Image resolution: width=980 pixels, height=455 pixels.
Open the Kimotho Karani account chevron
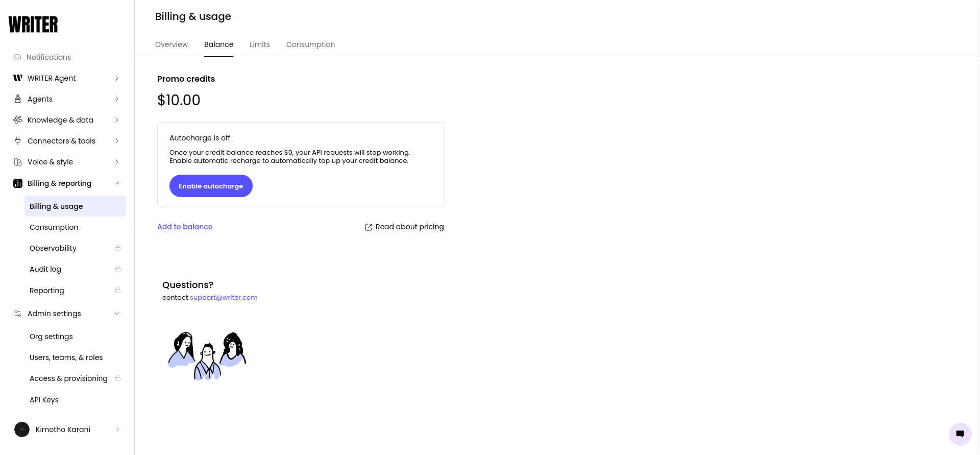tap(117, 429)
